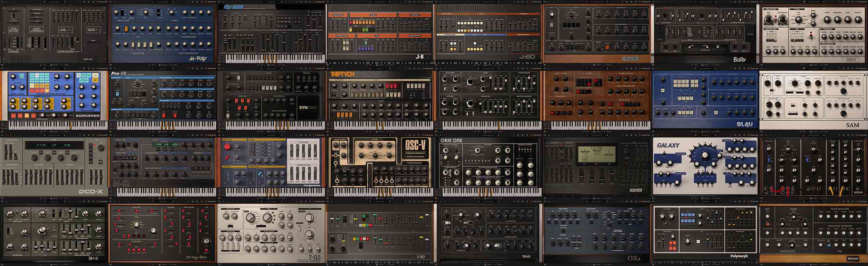Click the C-TYPE LPF display on M-12
The width and height of the screenshot is (868, 266).
click(165, 144)
